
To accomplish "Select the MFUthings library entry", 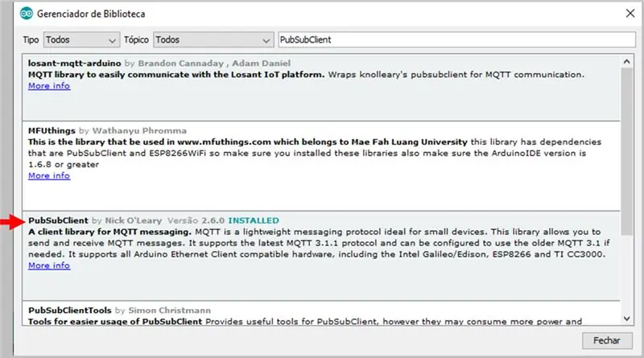I will tap(321, 166).
